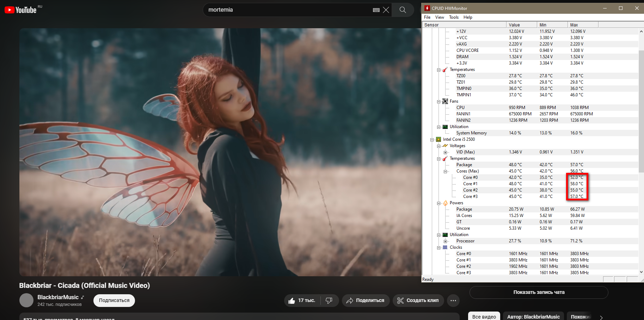Click the Clocks group icon
The image size is (644, 320).
point(445,247)
